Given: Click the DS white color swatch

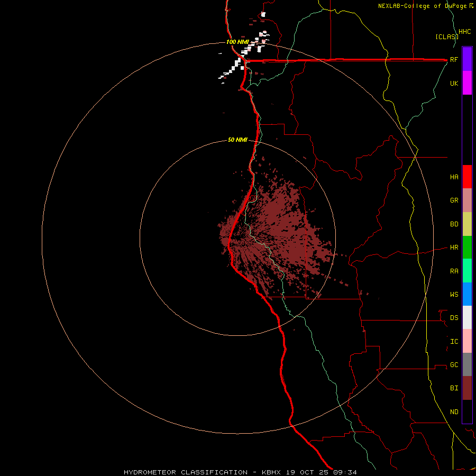Looking at the screenshot, I should coord(467,317).
